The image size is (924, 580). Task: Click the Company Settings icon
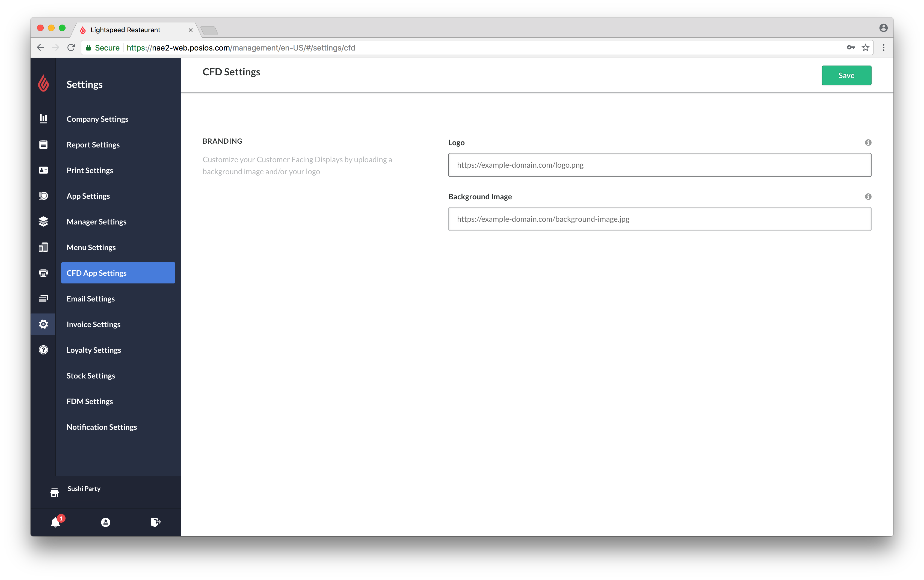tap(43, 119)
